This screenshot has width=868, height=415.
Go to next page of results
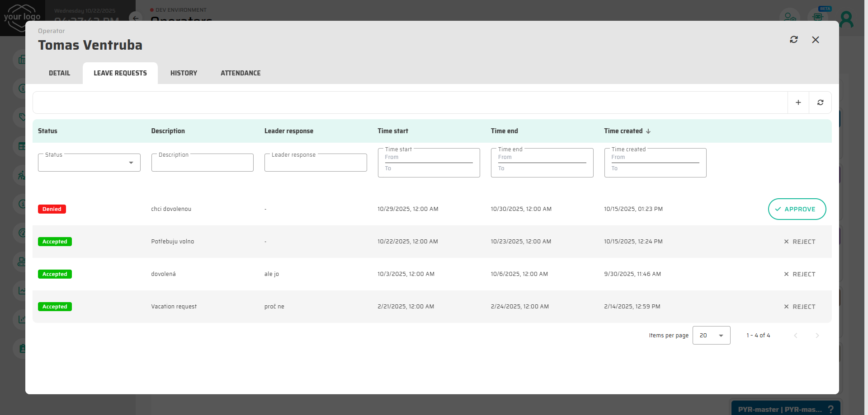coord(817,336)
